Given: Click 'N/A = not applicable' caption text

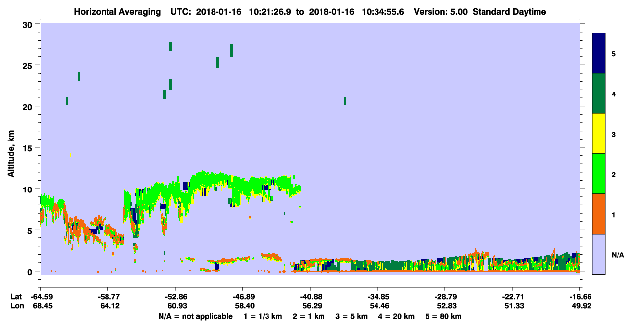Looking at the screenshot, I should point(195,316).
